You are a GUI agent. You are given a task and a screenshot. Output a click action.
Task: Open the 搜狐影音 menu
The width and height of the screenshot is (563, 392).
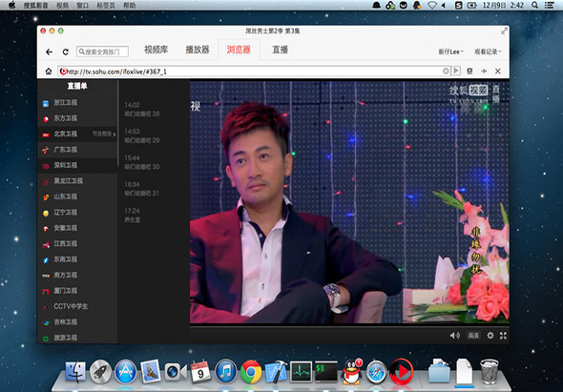36,6
